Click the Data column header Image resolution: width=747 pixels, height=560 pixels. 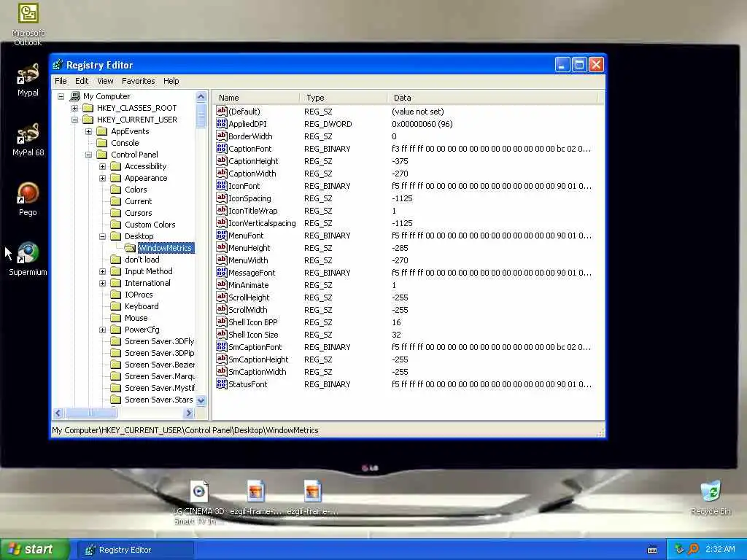pyautogui.click(x=492, y=98)
